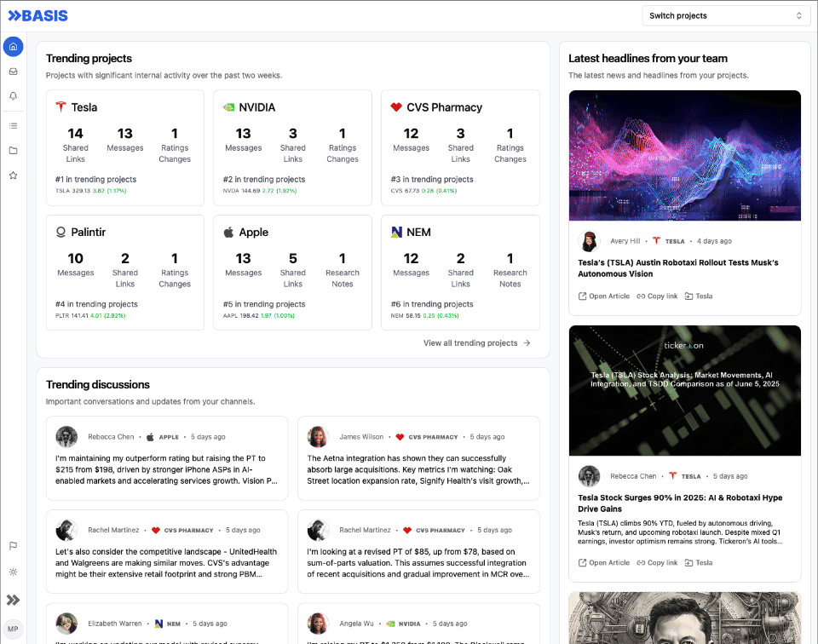Open the CVS Pharmacy project card
The width and height of the screenshot is (818, 644).
[461, 147]
